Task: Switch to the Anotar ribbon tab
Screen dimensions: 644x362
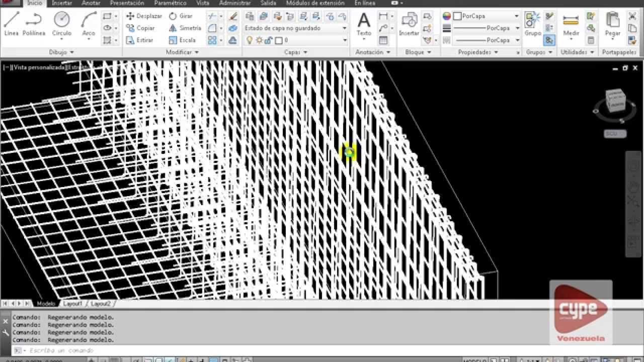Action: tap(91, 3)
